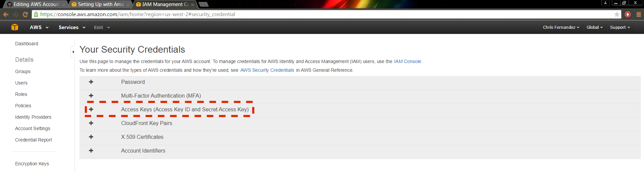Close the IAM Management Console tab
Viewport: 644px width, 172px height.
point(193,5)
